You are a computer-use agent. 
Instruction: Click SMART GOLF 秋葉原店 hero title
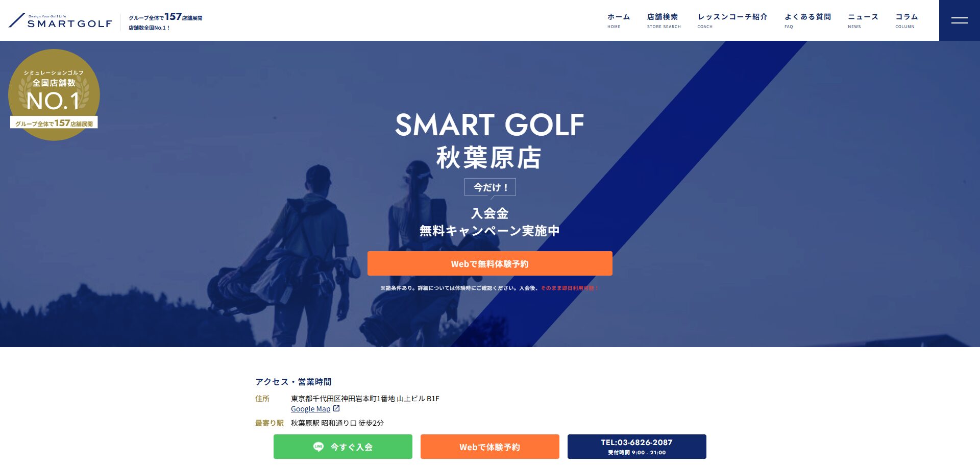(489, 141)
